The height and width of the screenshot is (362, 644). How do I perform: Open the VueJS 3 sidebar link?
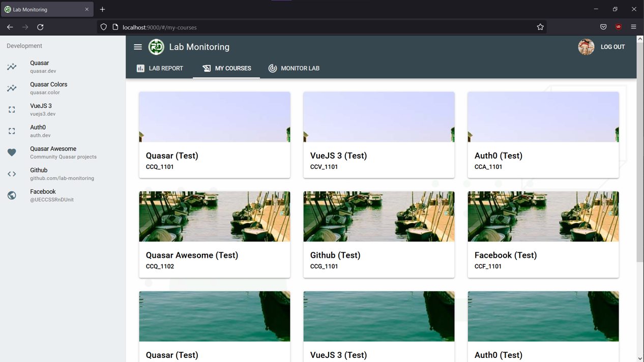coord(63,110)
